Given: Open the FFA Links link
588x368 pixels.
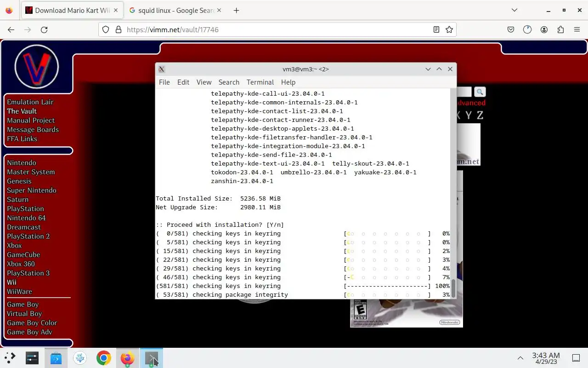Looking at the screenshot, I should pos(22,139).
